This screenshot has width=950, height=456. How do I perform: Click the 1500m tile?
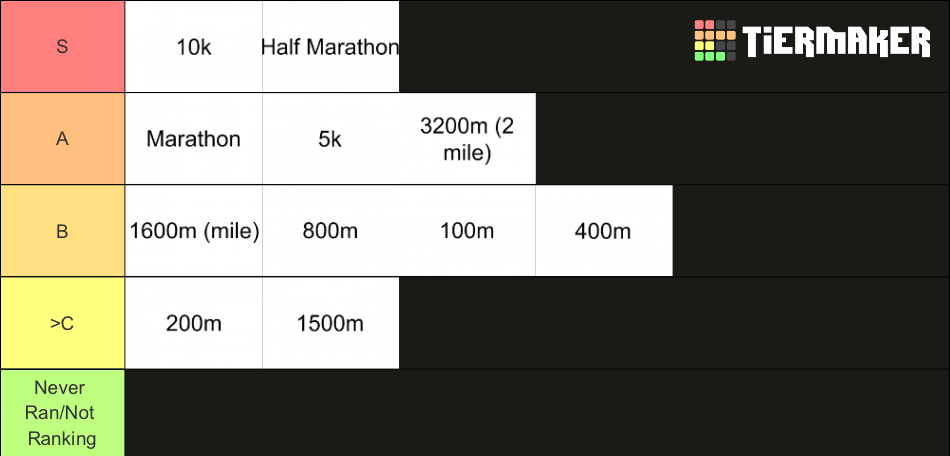point(331,323)
